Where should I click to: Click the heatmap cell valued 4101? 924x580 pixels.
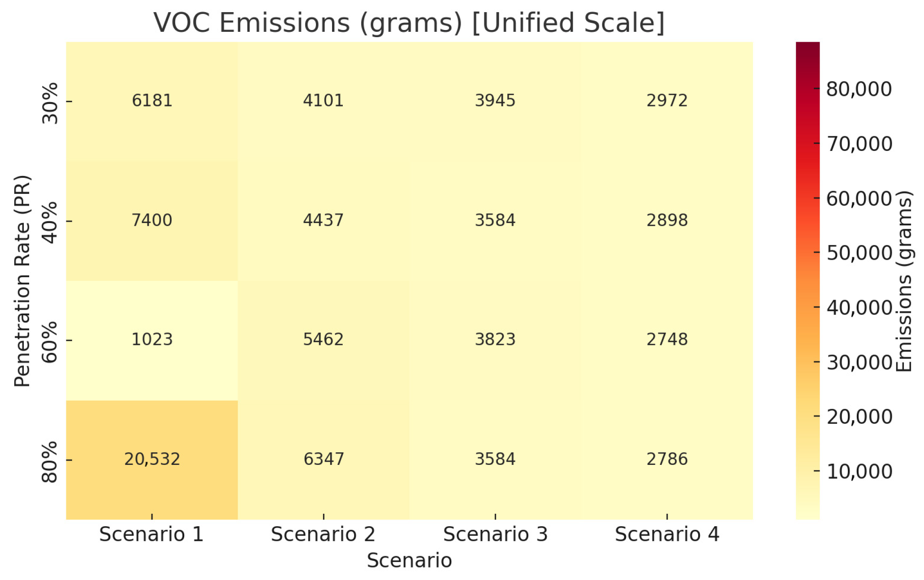click(323, 101)
